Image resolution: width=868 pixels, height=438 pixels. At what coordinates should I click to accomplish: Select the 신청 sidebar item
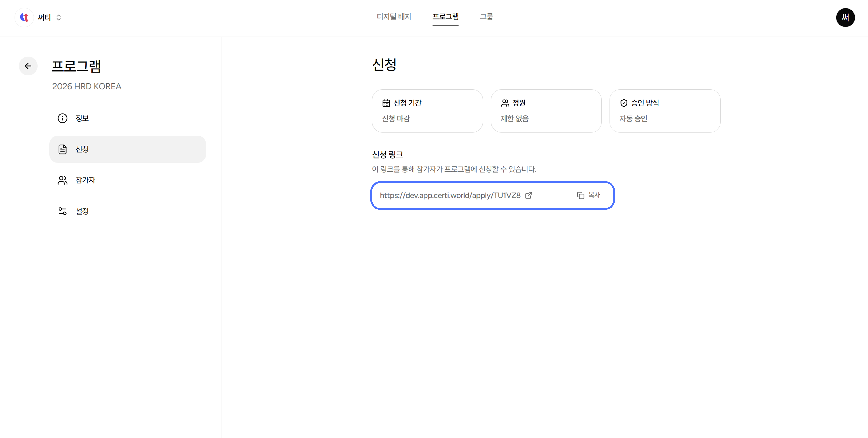tap(128, 149)
